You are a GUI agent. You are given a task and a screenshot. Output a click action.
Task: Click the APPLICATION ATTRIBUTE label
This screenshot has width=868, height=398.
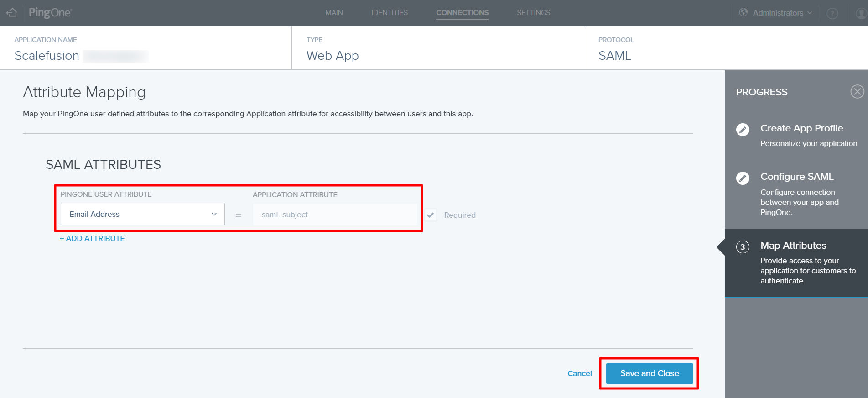pyautogui.click(x=295, y=194)
